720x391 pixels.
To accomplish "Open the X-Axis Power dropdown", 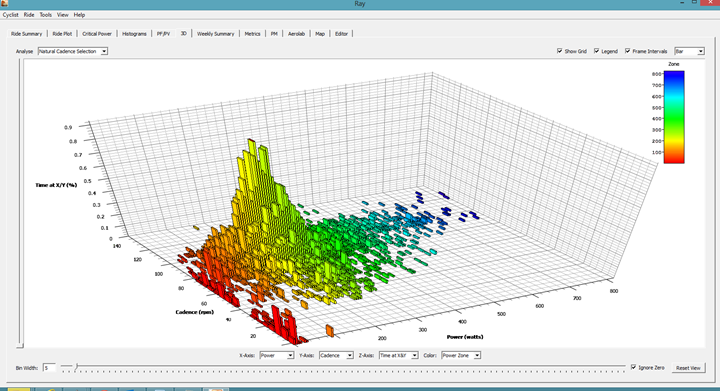I will [276, 355].
